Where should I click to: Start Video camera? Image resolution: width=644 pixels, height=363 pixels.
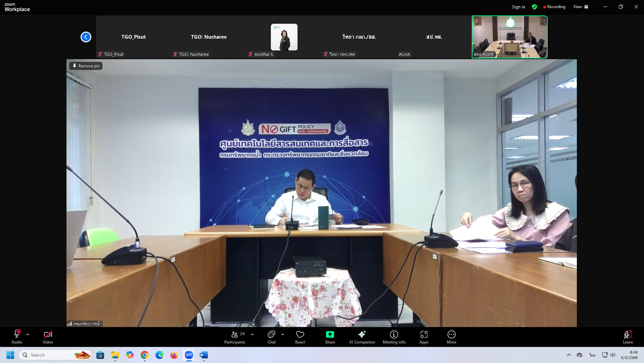(48, 337)
